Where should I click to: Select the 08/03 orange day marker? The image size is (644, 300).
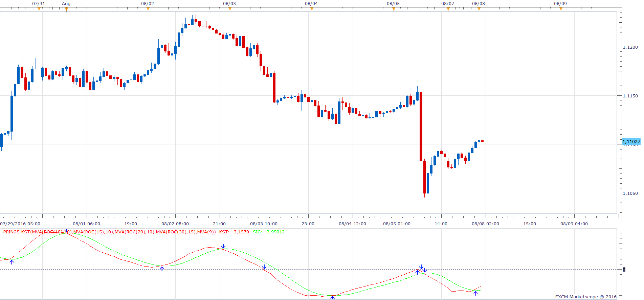(230, 9)
